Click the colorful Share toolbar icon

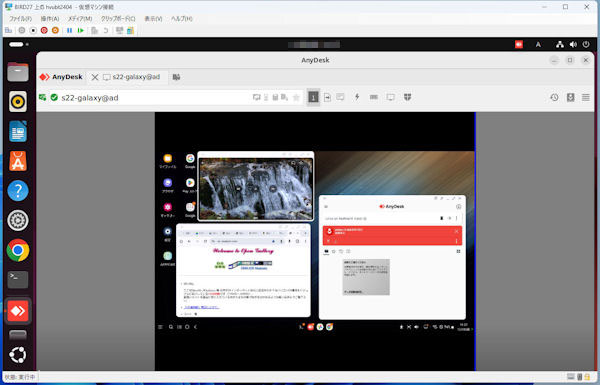(x=130, y=30)
